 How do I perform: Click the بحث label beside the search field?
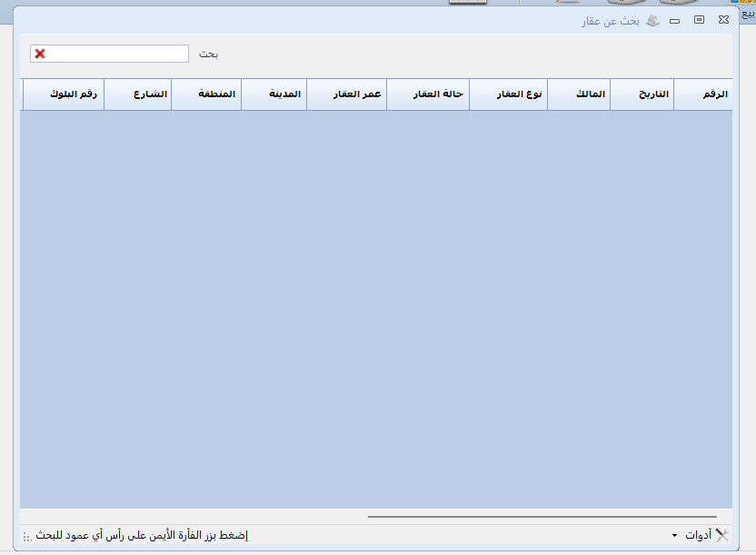coord(208,54)
